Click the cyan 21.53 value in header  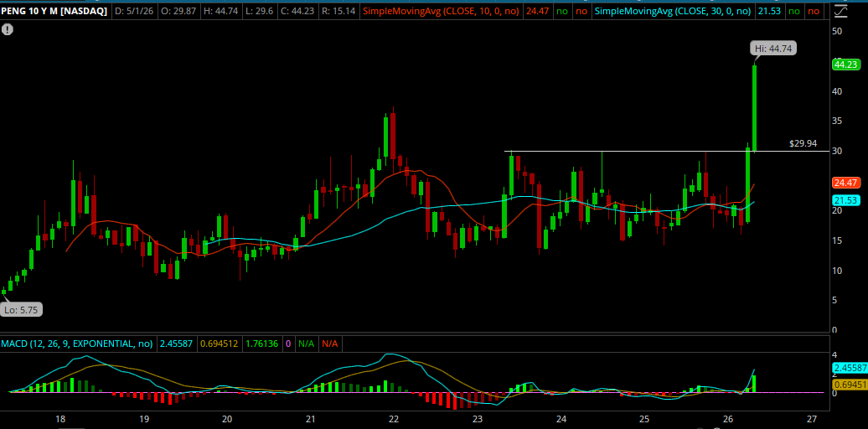coord(769,11)
